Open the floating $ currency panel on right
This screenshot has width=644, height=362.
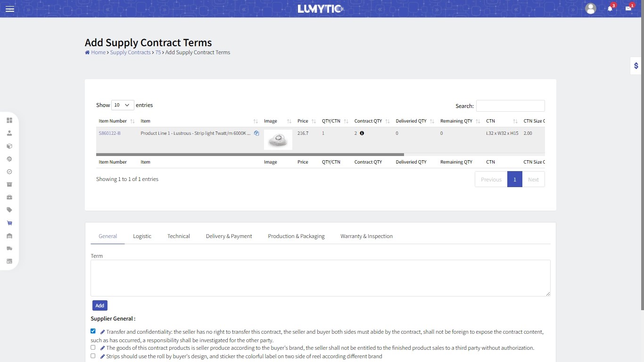pos(635,66)
